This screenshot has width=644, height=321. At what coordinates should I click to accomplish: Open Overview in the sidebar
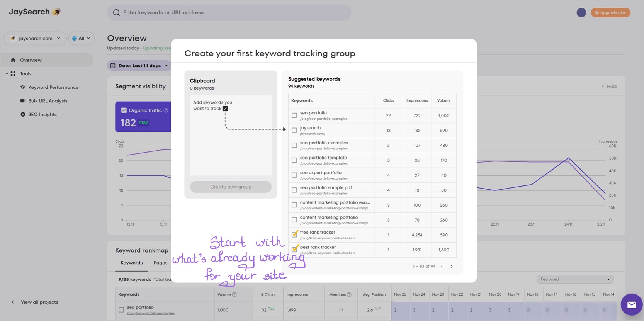point(47,60)
